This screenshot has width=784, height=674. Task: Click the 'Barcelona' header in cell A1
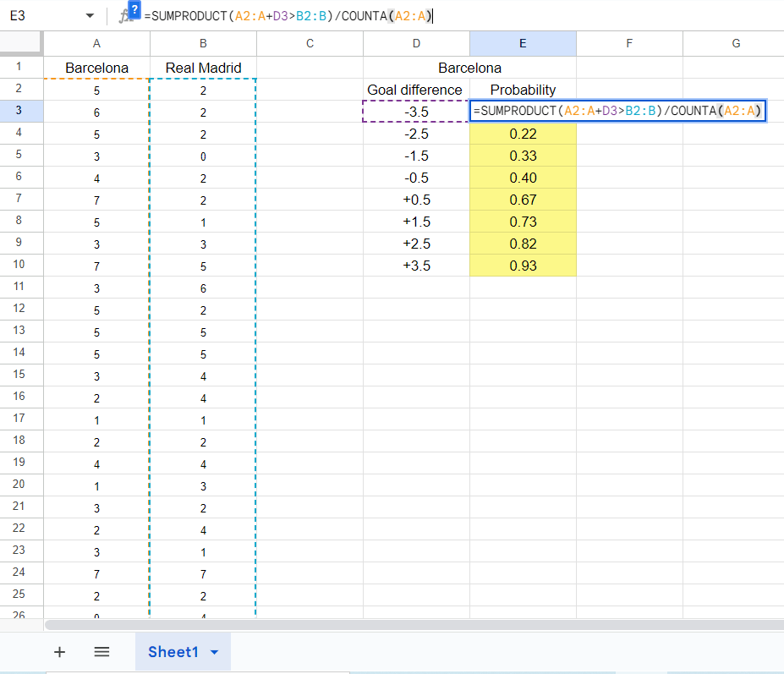tap(96, 68)
